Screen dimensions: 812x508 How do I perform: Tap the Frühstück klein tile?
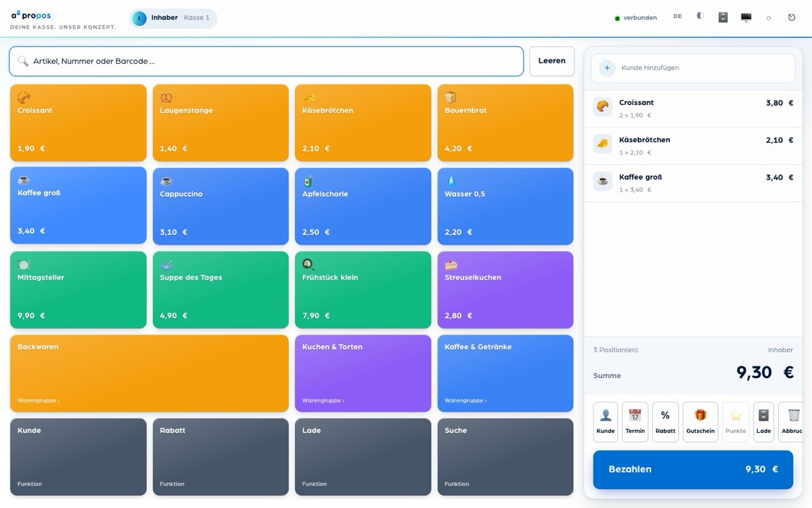(363, 290)
